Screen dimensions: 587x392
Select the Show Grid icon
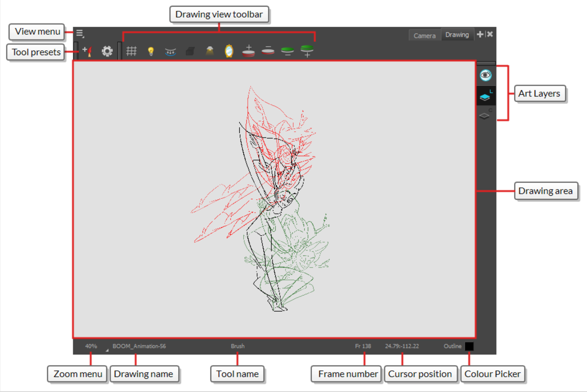click(132, 51)
